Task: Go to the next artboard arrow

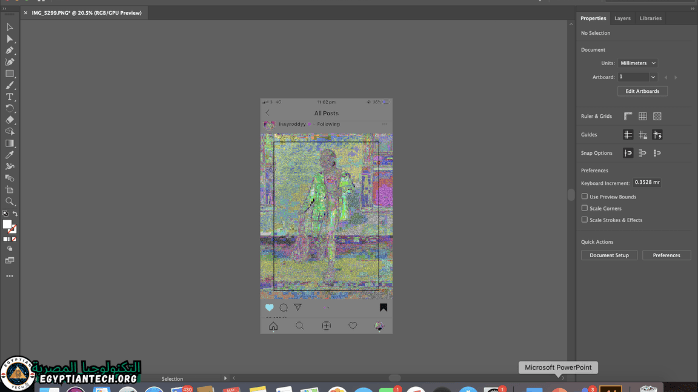Action: pos(676,77)
